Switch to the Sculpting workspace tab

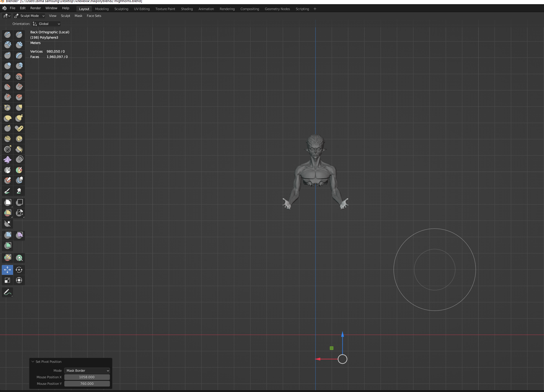pyautogui.click(x=121, y=9)
